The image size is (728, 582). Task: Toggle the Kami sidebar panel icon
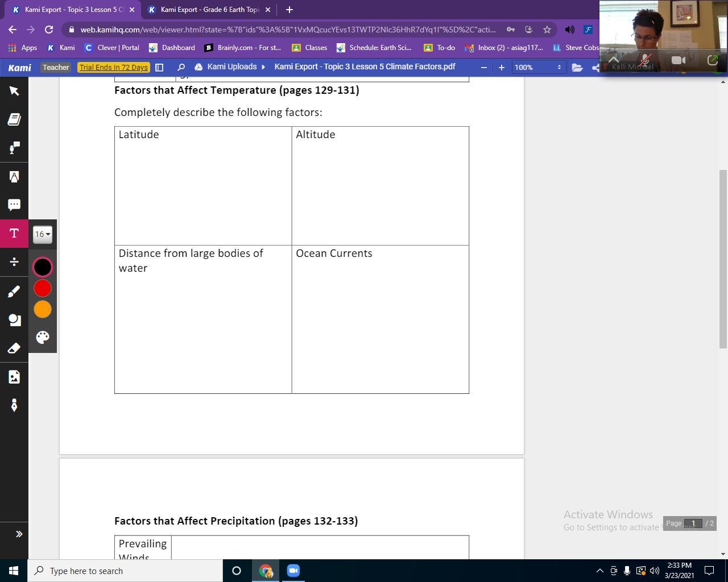point(159,67)
